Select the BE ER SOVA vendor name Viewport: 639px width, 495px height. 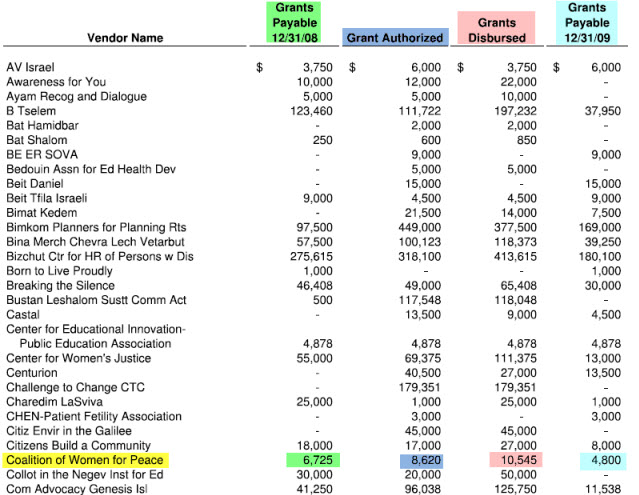[x=42, y=154]
